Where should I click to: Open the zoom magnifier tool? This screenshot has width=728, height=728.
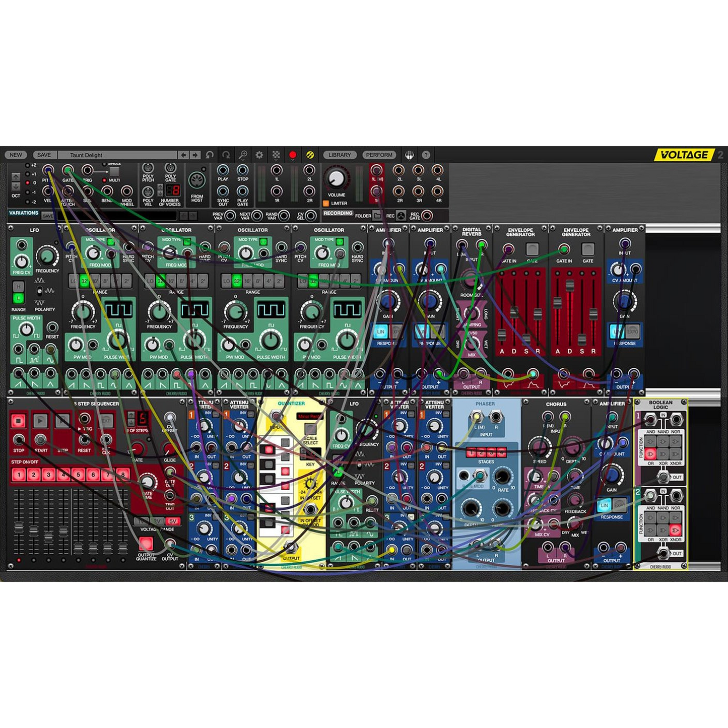click(x=243, y=155)
